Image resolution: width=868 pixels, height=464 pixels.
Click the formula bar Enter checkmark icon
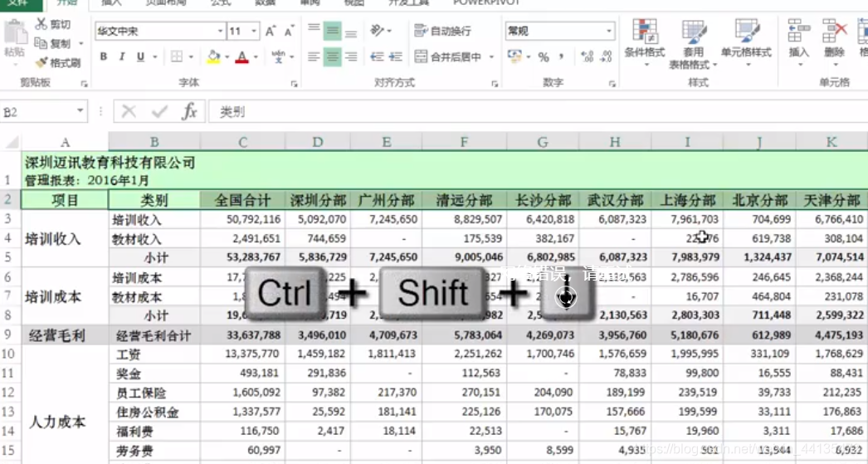159,112
